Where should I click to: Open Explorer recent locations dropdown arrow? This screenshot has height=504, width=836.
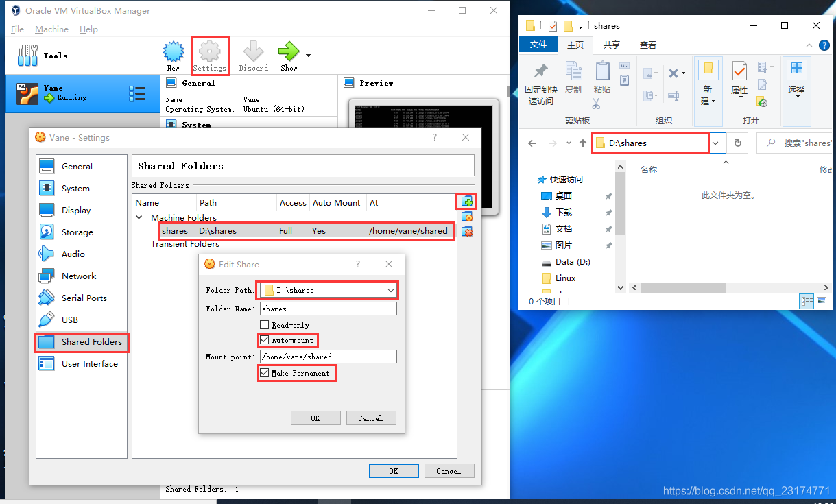point(569,143)
